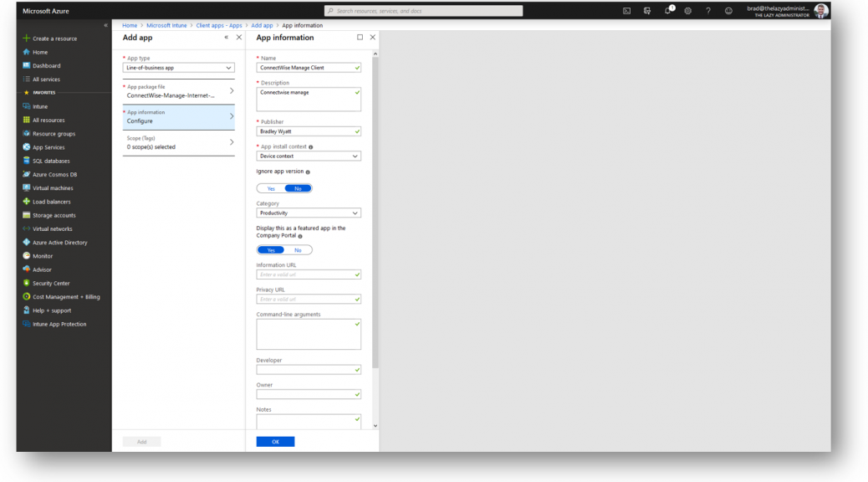The image size is (868, 482).
Task: Click the Azure Cosmos DB icon
Action: [x=26, y=174]
